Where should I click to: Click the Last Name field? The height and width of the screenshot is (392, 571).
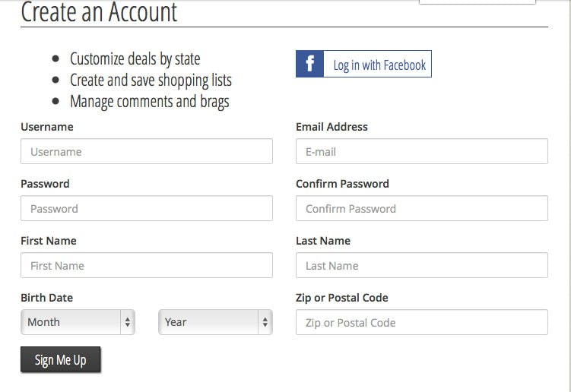coord(422,265)
